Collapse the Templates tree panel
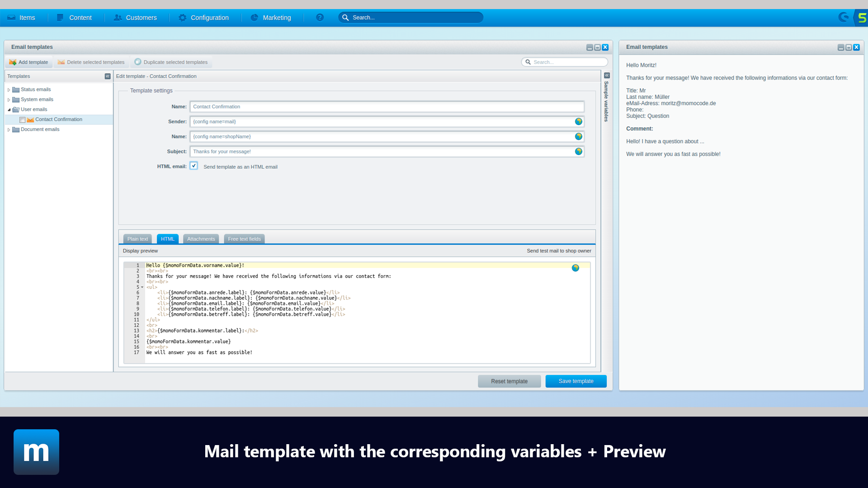868x488 pixels. (x=108, y=76)
